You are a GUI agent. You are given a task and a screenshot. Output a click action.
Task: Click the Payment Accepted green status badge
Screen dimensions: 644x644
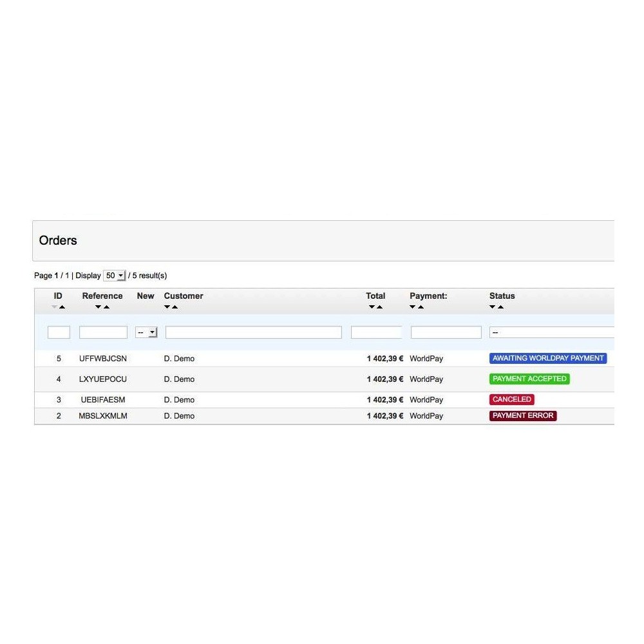tap(529, 379)
